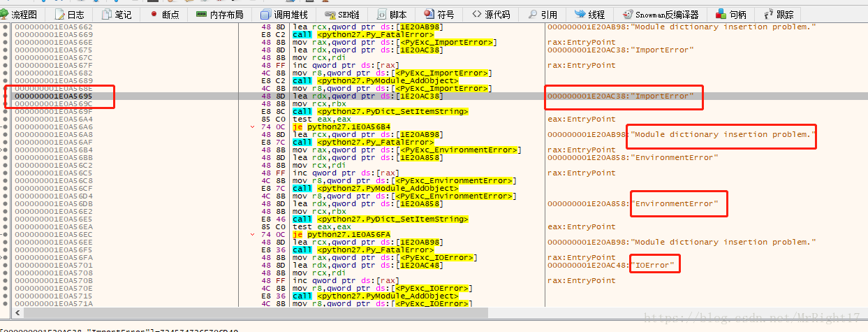Select 'mov rax, PyExc_IOError' instruction at 1E0A56FA
Viewport: 868px width, 332px height.
[x=385, y=257]
